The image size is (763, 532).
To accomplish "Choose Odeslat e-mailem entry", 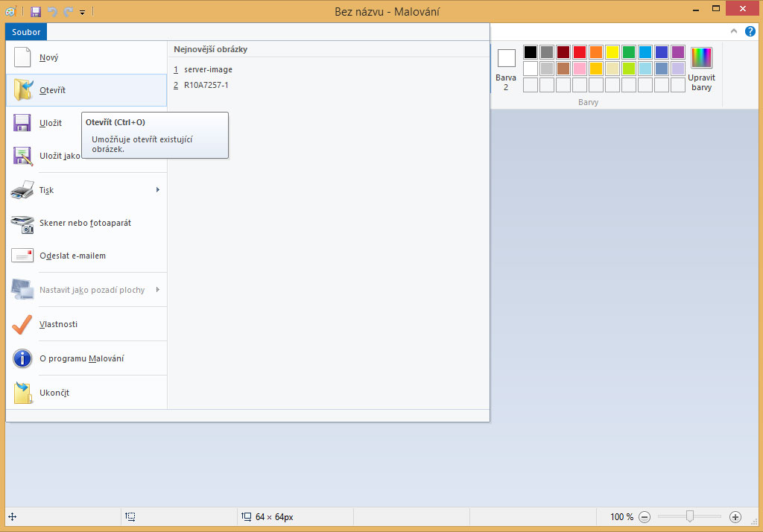I will pos(86,256).
